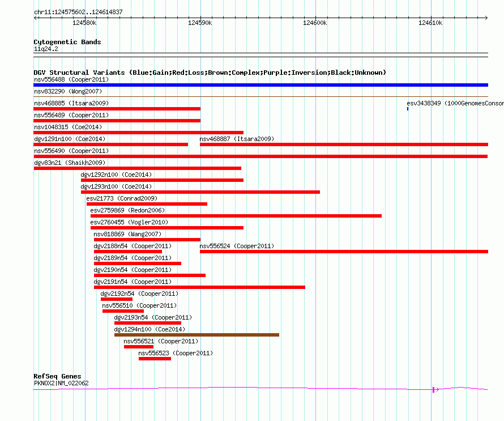504x421 pixels.
Task: Click nsv556524 (Cooper2011) label
Action: pos(237,246)
